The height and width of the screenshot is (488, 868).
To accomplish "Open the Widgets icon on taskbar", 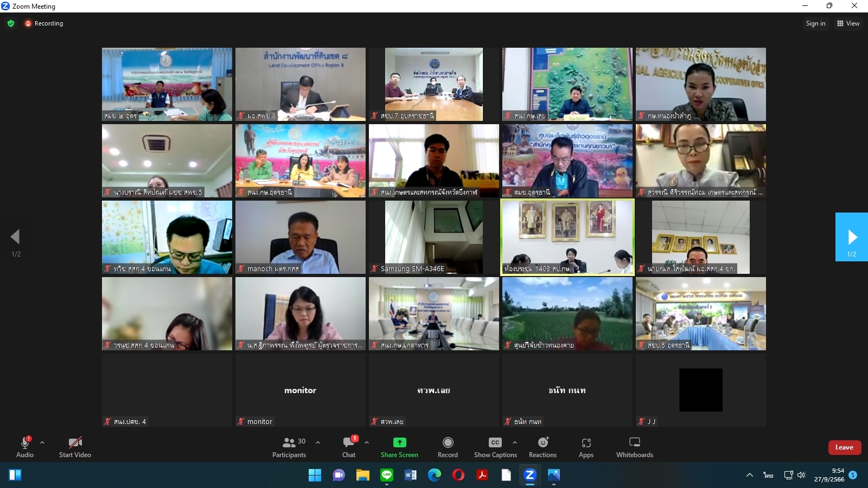I will click(x=15, y=475).
